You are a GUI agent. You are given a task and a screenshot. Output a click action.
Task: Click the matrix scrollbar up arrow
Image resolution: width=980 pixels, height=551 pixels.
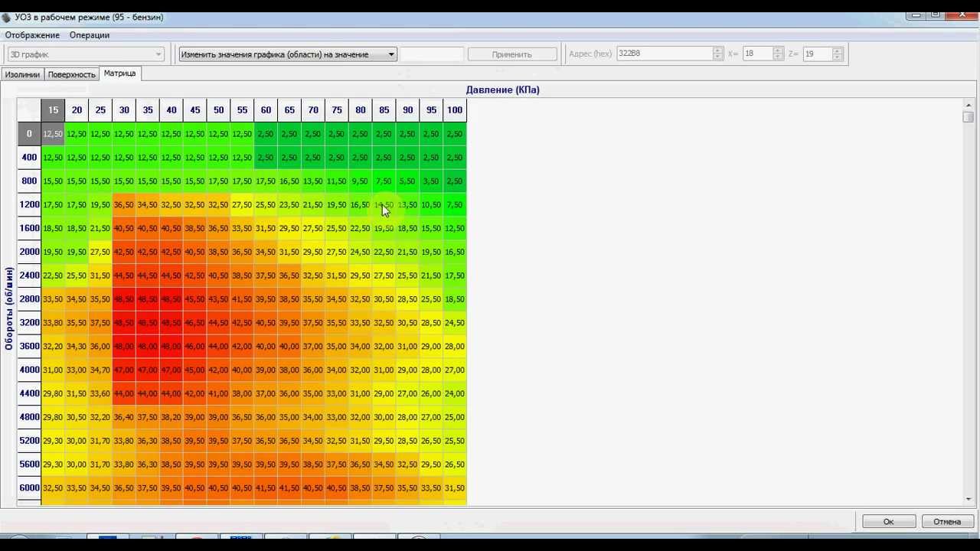point(969,105)
